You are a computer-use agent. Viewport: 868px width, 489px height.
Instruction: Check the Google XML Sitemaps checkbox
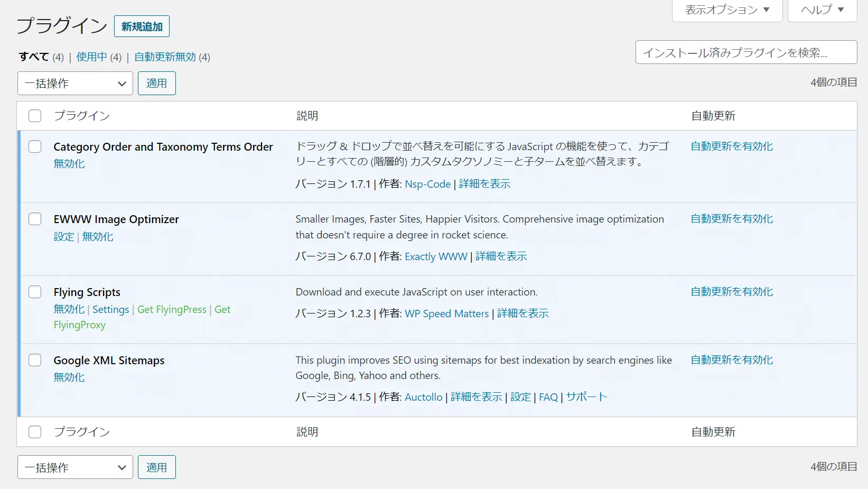pyautogui.click(x=35, y=360)
